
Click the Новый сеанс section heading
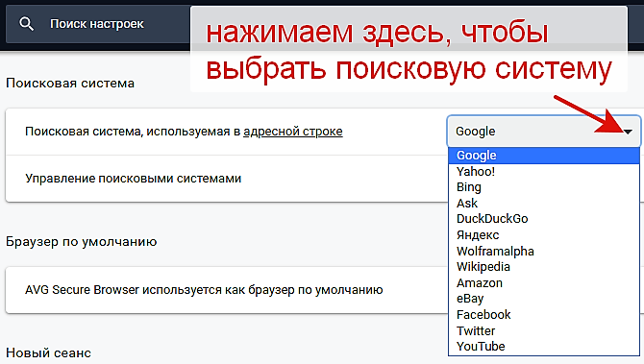tap(48, 352)
